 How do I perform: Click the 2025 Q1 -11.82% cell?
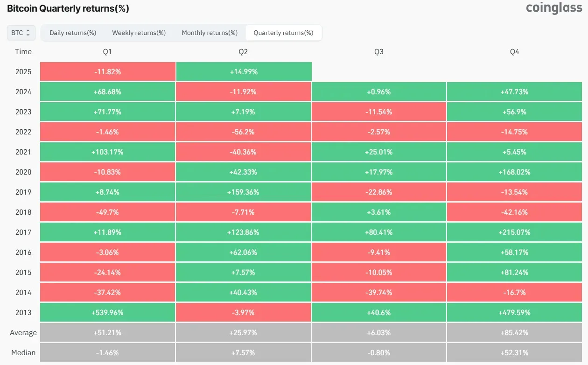tap(107, 71)
